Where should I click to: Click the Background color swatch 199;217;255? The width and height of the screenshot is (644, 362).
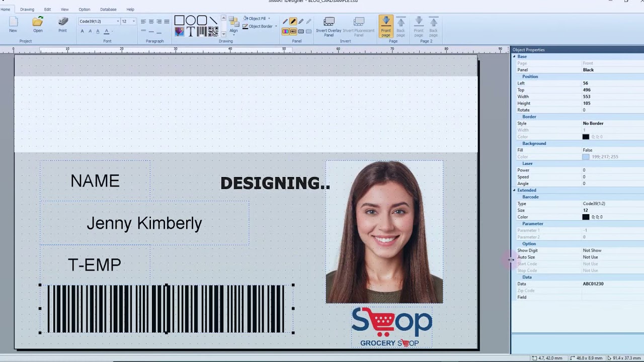(x=586, y=157)
